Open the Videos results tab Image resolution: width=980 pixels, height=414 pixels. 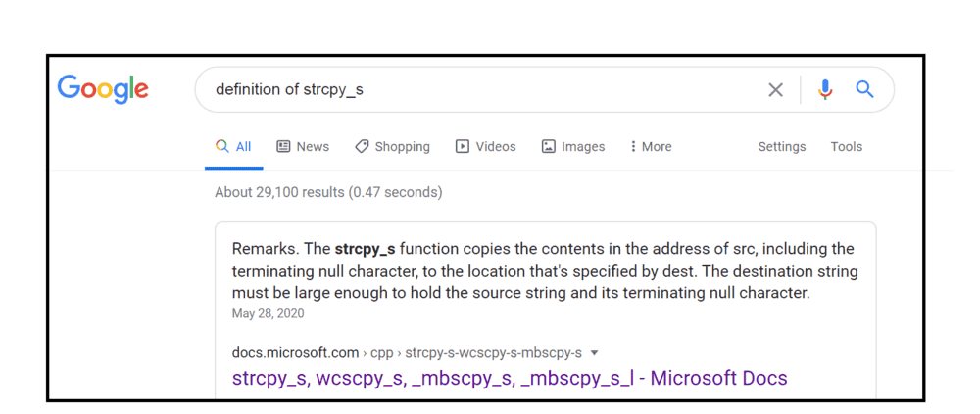(496, 147)
